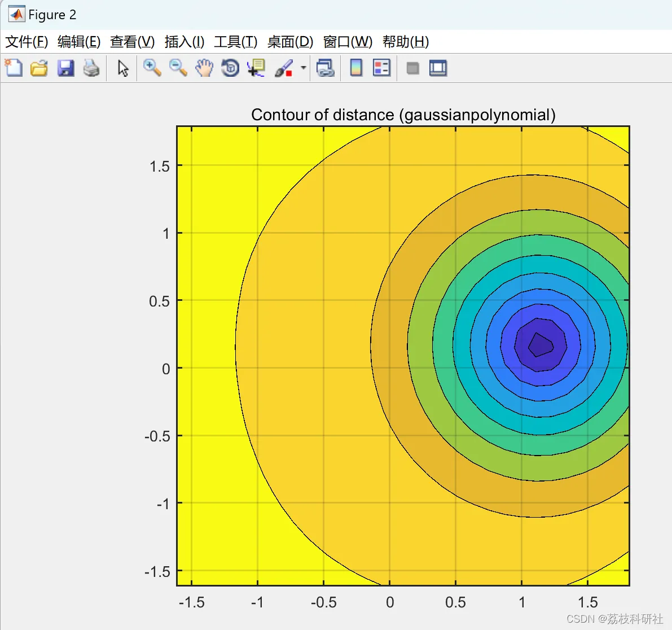Open the 文件(F) menu
Screen dimensions: 672x630
click(27, 42)
